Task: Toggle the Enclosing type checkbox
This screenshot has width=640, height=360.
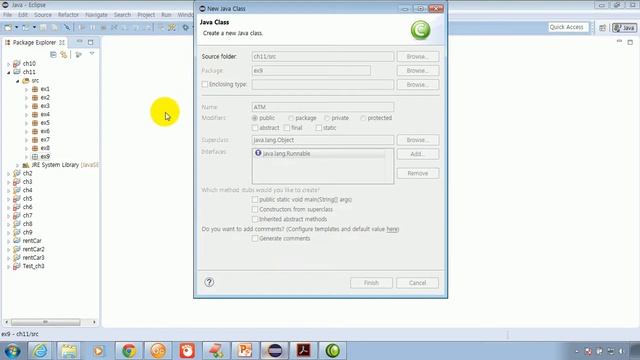Action: click(x=205, y=84)
